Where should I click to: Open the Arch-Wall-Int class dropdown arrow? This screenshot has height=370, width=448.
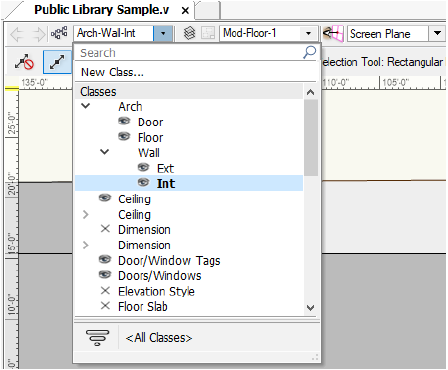pos(163,33)
